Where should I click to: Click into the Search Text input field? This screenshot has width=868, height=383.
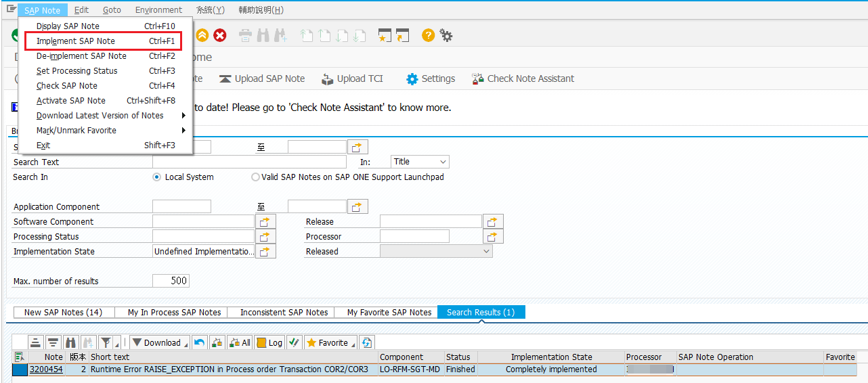pyautogui.click(x=249, y=162)
